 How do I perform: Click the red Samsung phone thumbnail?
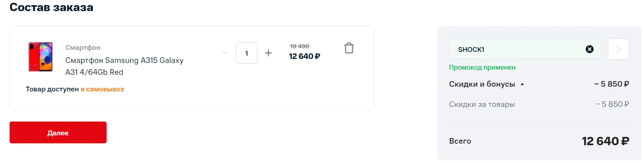tap(40, 57)
